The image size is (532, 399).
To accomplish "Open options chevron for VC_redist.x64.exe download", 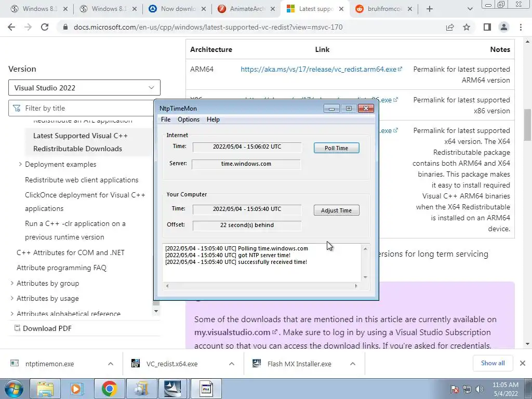I will coord(232,364).
